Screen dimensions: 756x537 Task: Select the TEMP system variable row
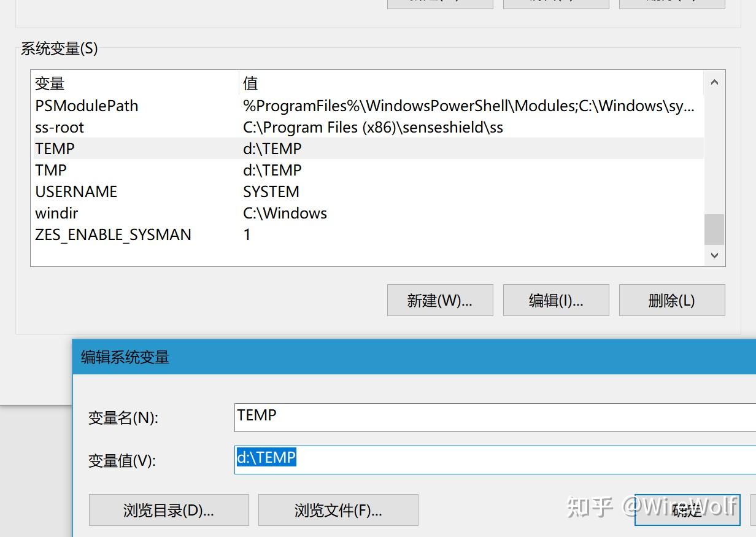coord(184,149)
